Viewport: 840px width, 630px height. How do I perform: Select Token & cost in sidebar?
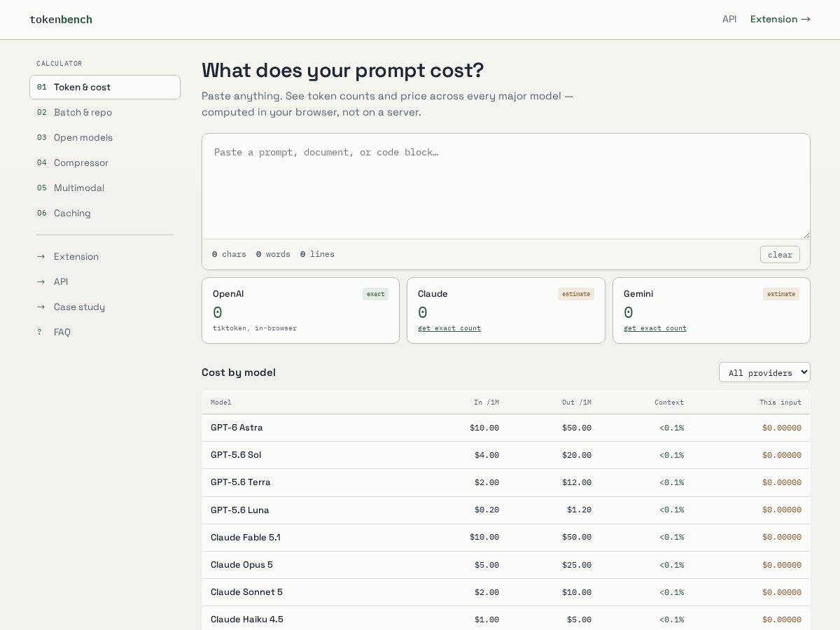(105, 87)
